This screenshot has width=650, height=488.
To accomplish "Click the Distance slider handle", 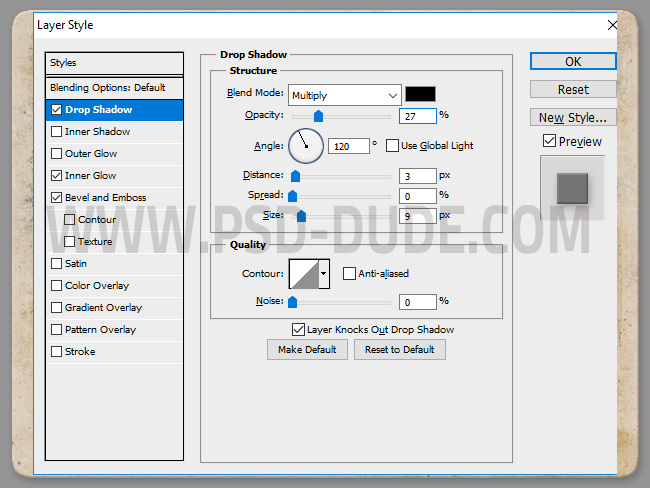I will pos(295,176).
